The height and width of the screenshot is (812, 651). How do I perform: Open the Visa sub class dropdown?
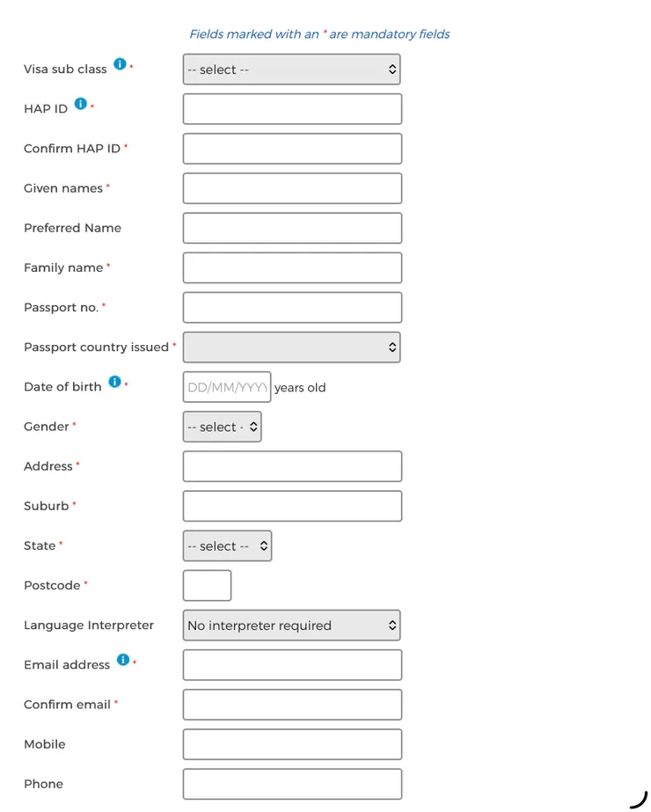pos(291,69)
